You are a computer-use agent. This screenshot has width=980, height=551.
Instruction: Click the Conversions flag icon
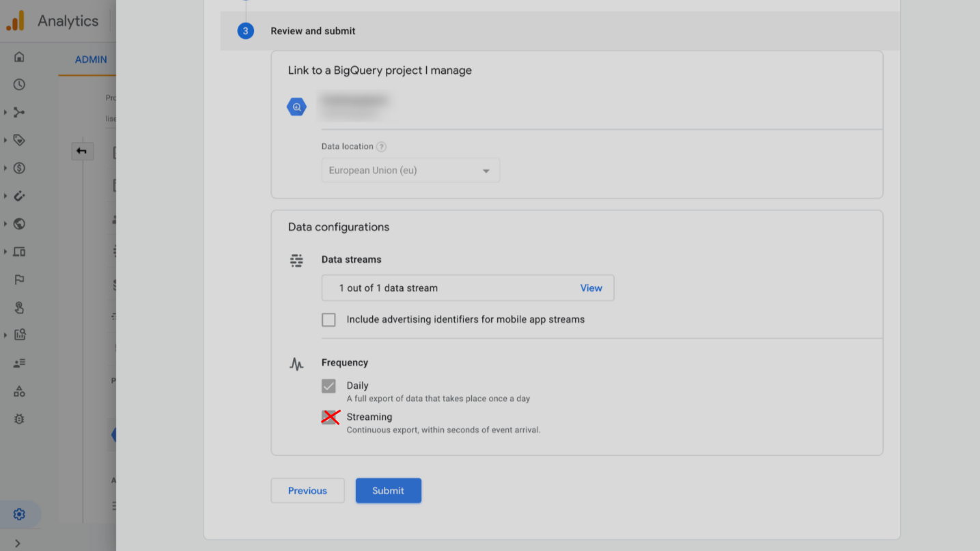coord(19,279)
